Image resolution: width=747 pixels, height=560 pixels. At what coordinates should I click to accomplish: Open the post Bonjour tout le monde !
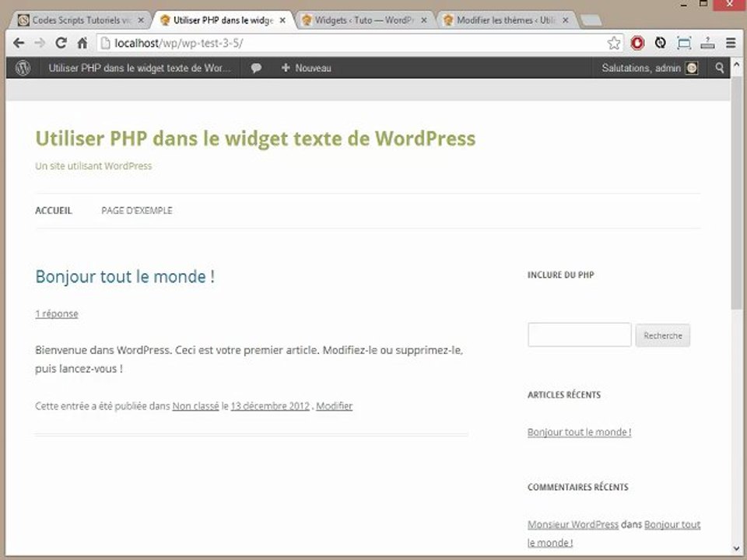click(124, 277)
